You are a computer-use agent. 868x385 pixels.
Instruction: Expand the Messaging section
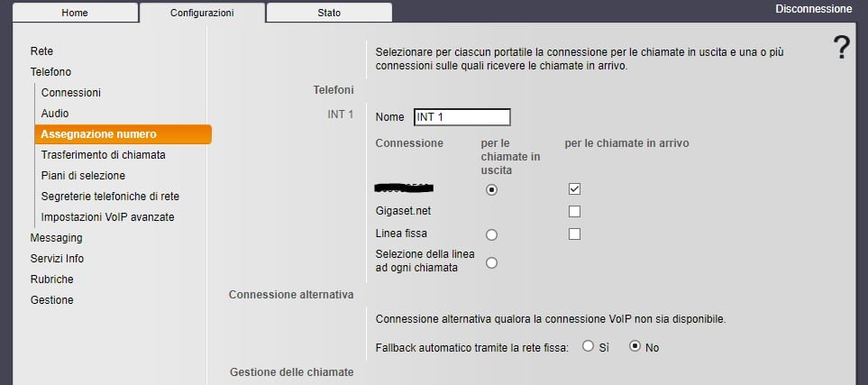[57, 238]
